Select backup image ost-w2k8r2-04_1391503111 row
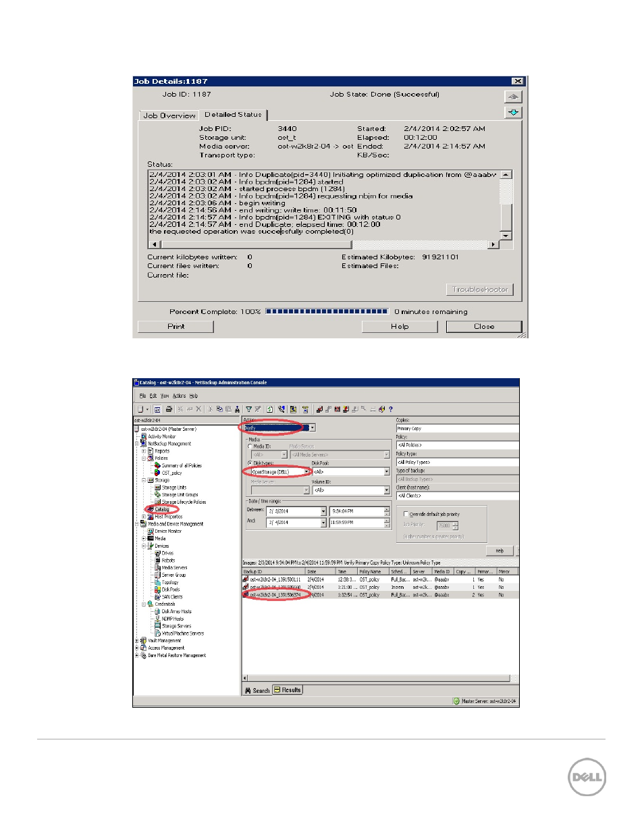644x834 pixels. [381, 579]
